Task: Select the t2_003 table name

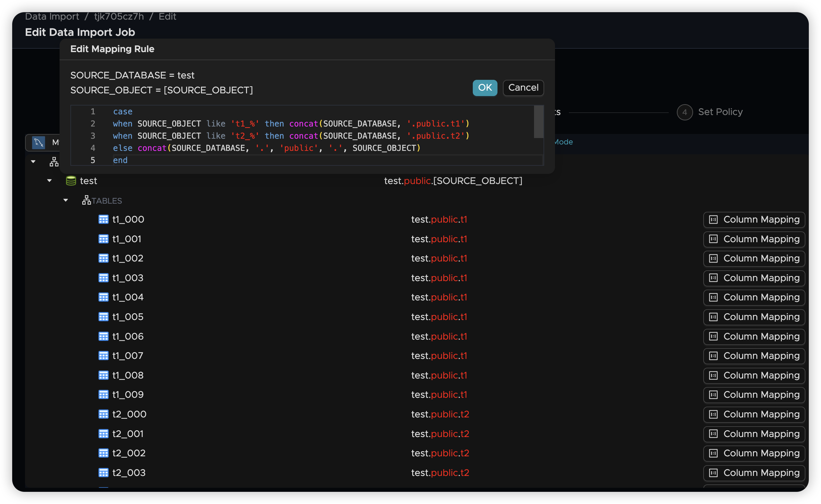Action: 129,473
